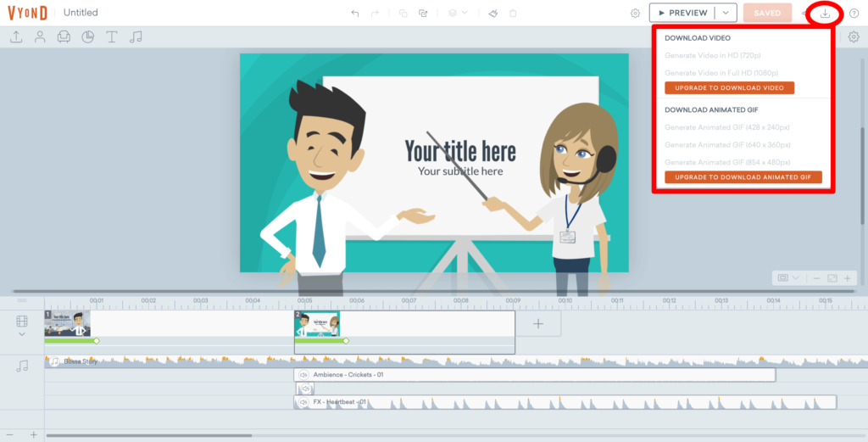Open the Help question mark icon

pos(854,14)
